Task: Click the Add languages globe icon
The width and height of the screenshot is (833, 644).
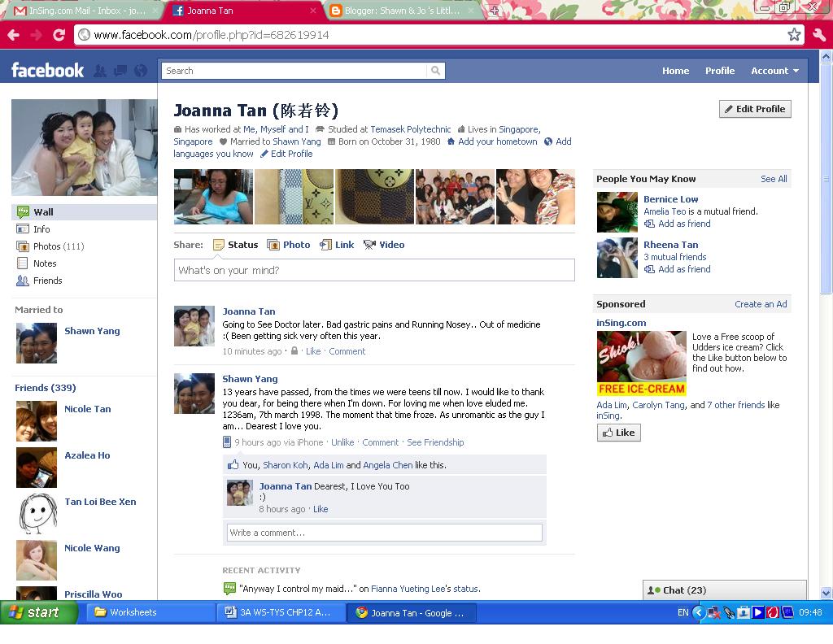Action: pos(548,141)
